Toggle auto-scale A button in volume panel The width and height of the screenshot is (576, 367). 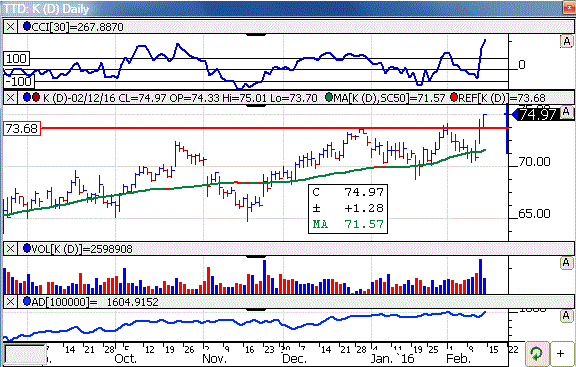tap(567, 263)
